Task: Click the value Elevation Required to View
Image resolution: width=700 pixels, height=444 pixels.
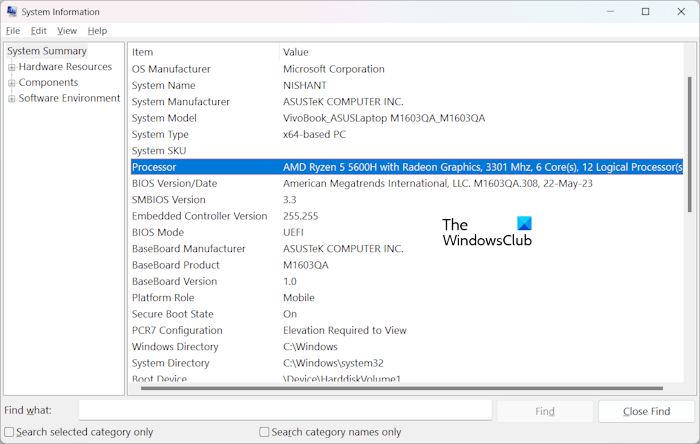Action: click(x=345, y=331)
